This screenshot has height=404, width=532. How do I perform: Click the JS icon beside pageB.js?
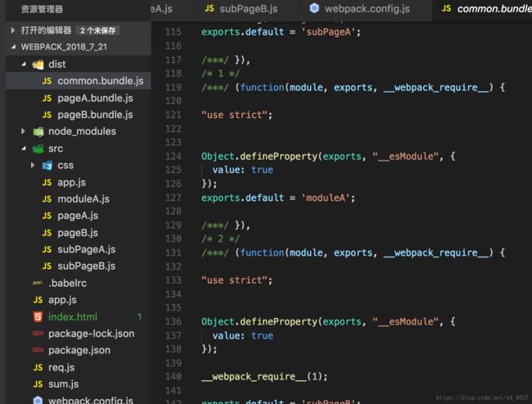tap(47, 233)
